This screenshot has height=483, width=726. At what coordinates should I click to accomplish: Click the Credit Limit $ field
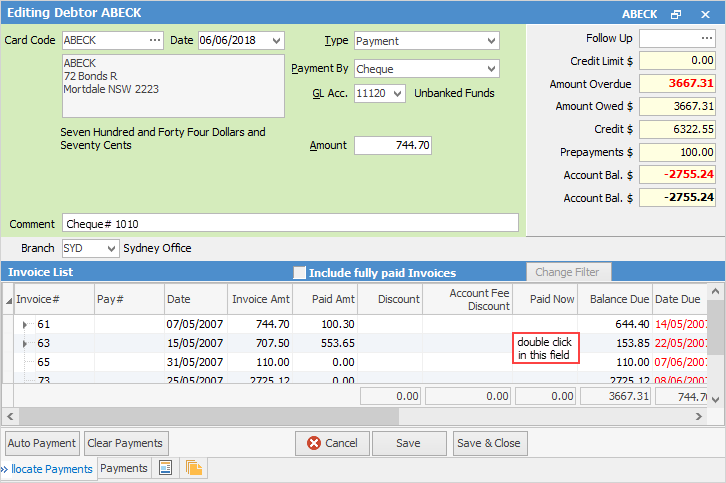[x=677, y=61]
